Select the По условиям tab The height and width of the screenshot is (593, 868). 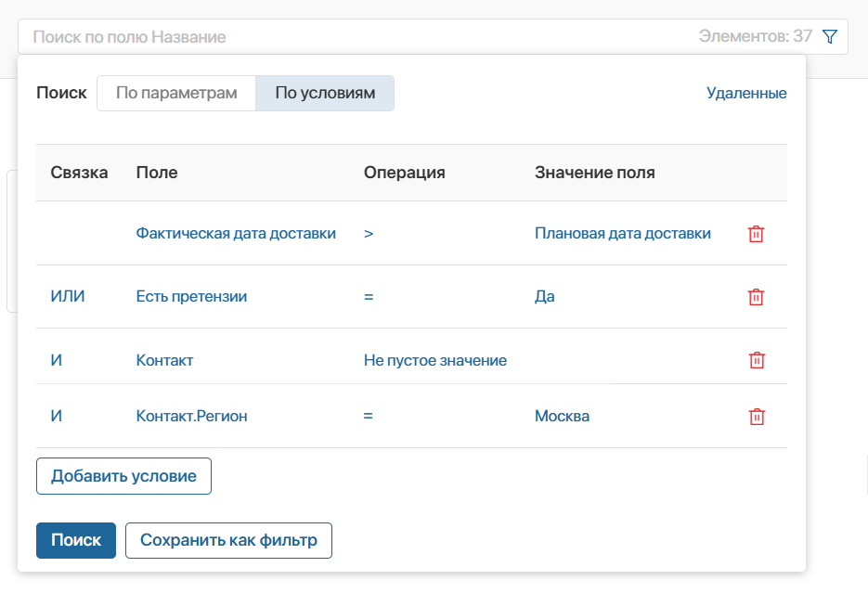click(x=325, y=93)
